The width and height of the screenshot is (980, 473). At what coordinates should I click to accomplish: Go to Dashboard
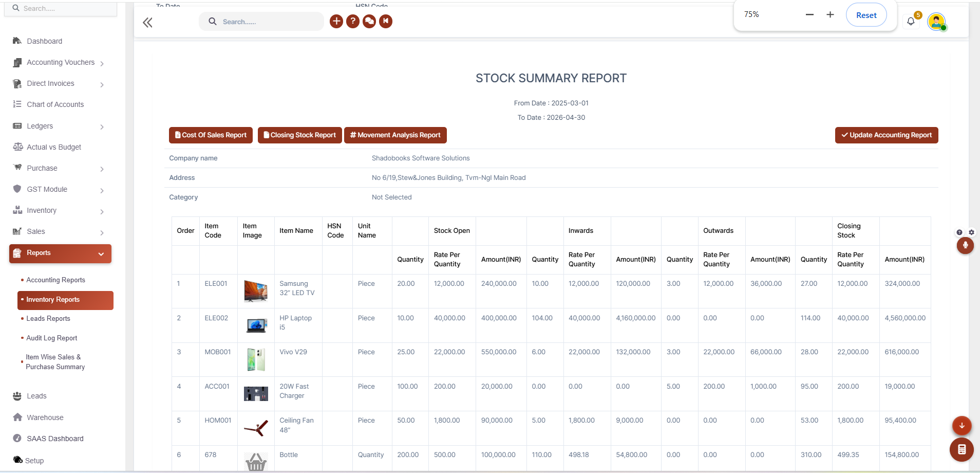[x=44, y=41]
